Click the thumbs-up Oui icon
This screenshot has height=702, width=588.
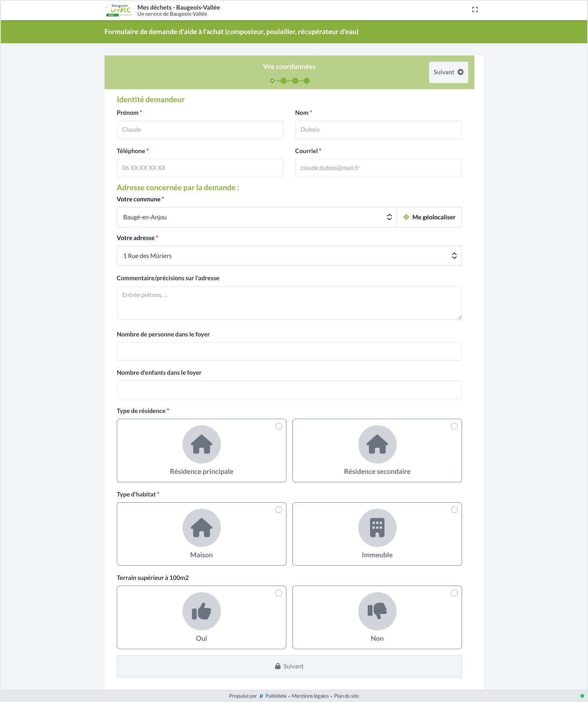pyautogui.click(x=202, y=611)
